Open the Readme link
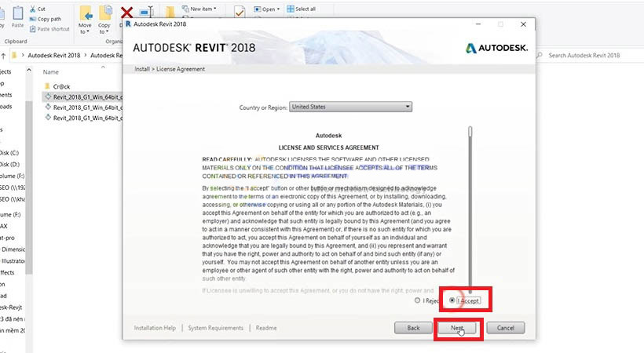Image resolution: width=644 pixels, height=353 pixels. [x=266, y=328]
